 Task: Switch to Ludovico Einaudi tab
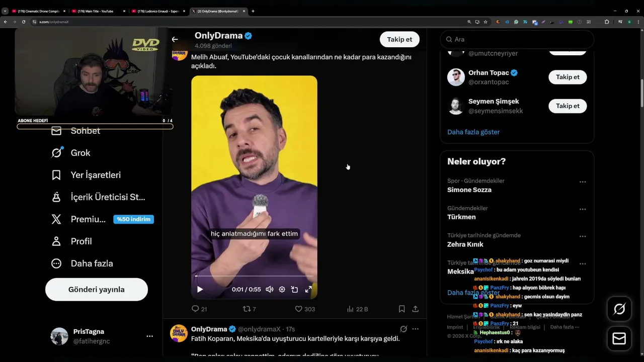pos(158,11)
